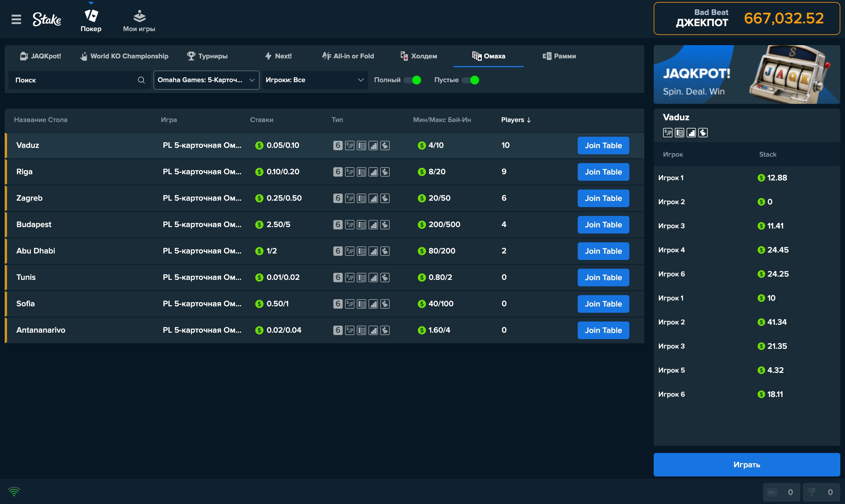
Task: Go to the Турниры tab
Action: [207, 56]
